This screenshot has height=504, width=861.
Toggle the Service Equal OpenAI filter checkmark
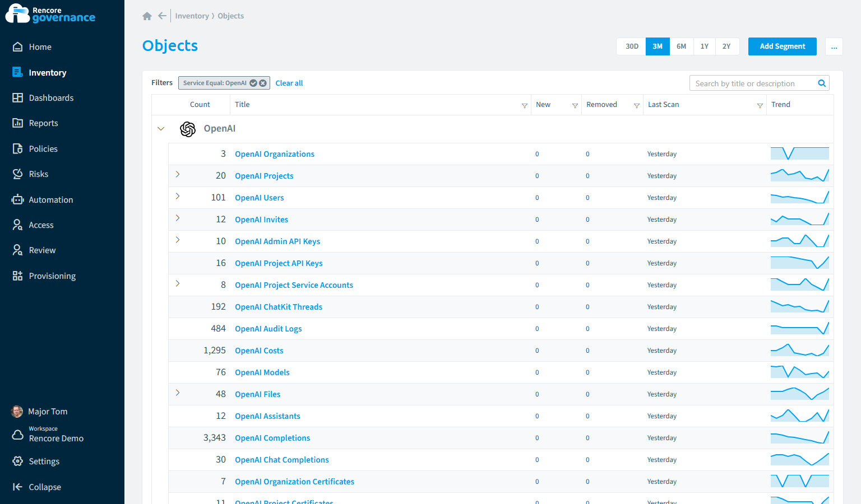pyautogui.click(x=253, y=83)
